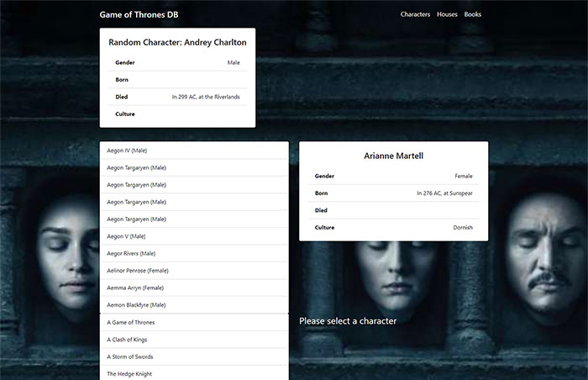The height and width of the screenshot is (380, 588).
Task: Select Aemma Arryn (Female)
Action: pyautogui.click(x=194, y=288)
